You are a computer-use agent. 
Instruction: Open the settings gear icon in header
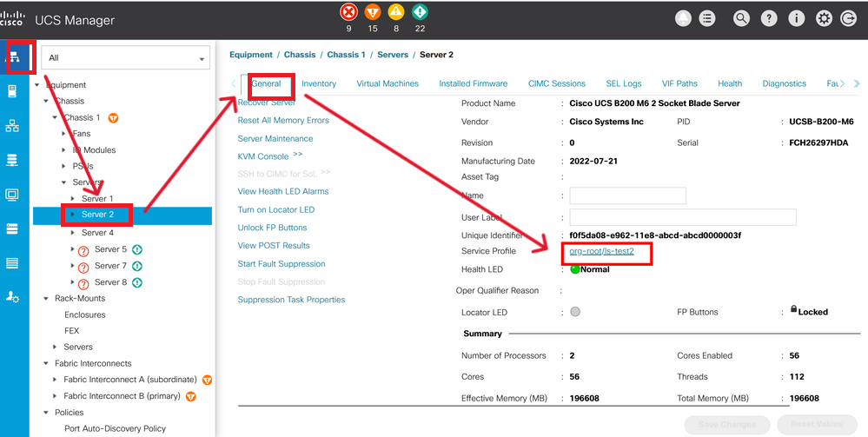pos(825,19)
